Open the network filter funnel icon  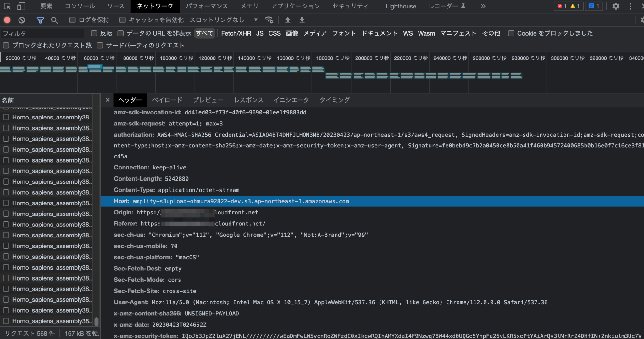point(40,19)
